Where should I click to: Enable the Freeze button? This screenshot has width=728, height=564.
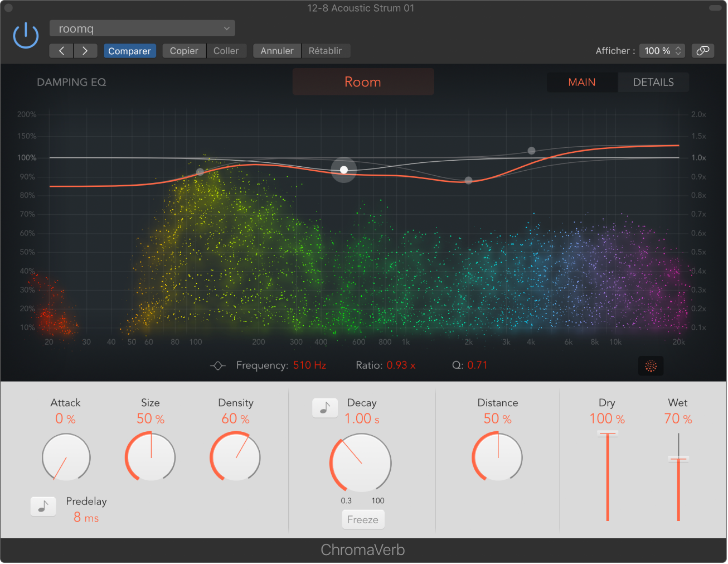[363, 519]
